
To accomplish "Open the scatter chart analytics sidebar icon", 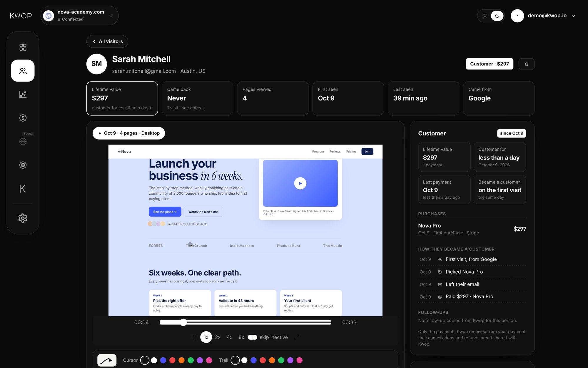I will [23, 94].
